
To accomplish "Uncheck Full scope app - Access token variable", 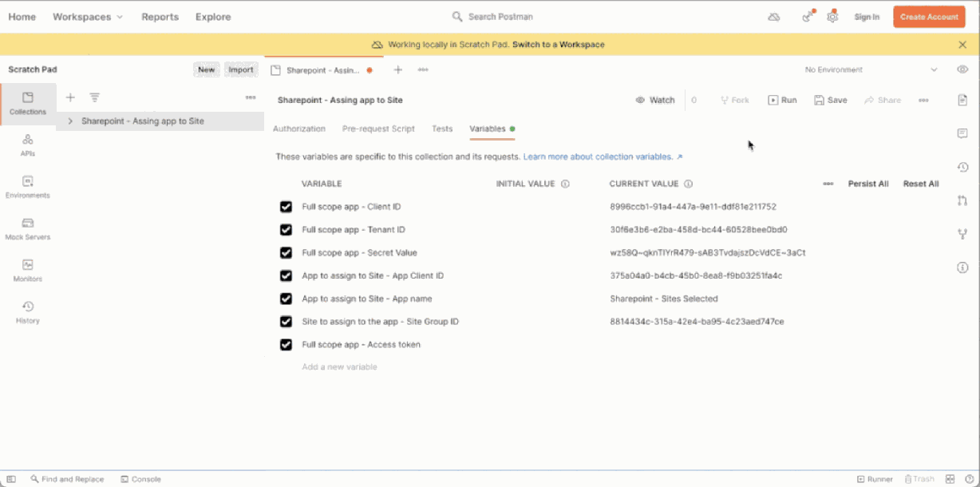I will (286, 345).
